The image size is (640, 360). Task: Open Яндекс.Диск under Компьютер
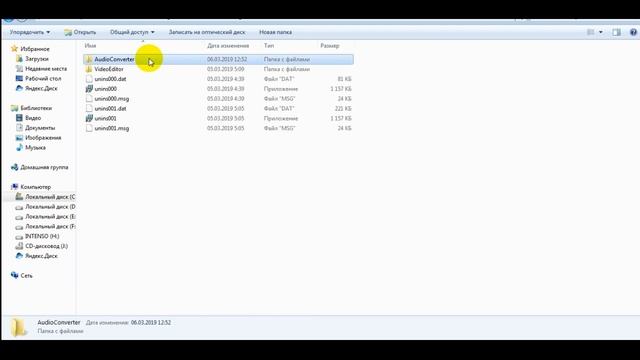(41, 256)
